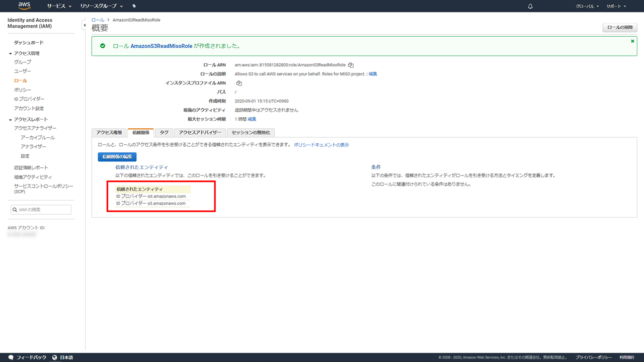Screen dimensions: 644x362
Task: Expand the サポート menu
Action: pyautogui.click(x=616, y=6)
